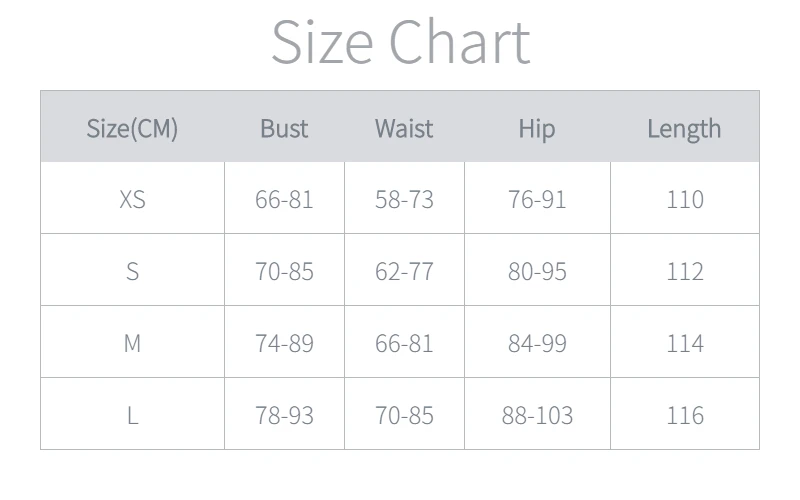
Task: Click L hip value 88-103
Action: 537,415
